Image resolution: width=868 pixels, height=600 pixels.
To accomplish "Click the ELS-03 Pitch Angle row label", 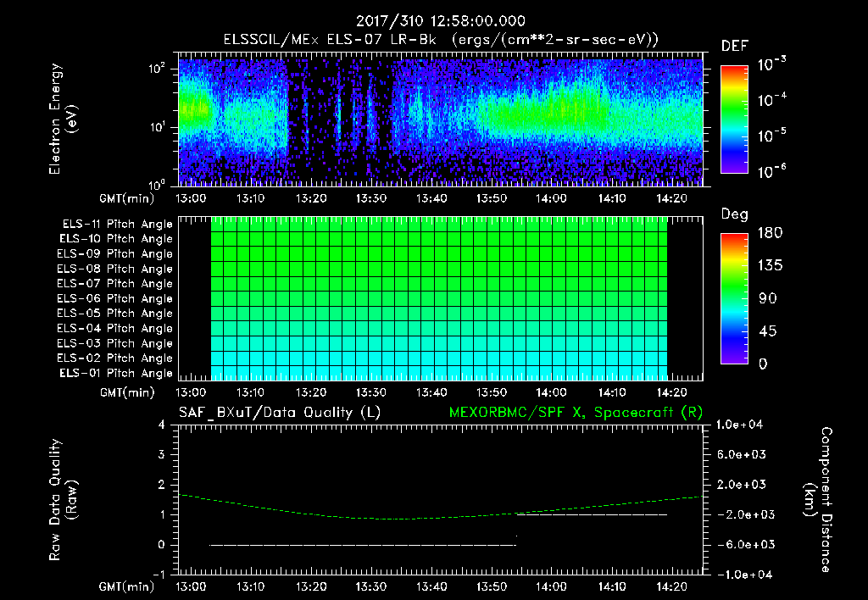I will tap(115, 343).
